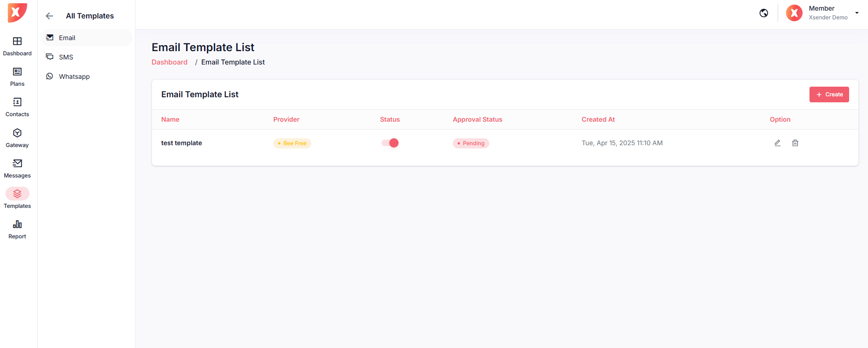The width and height of the screenshot is (868, 348).
Task: Collapse All Templates panel with back arrow
Action: coord(49,16)
